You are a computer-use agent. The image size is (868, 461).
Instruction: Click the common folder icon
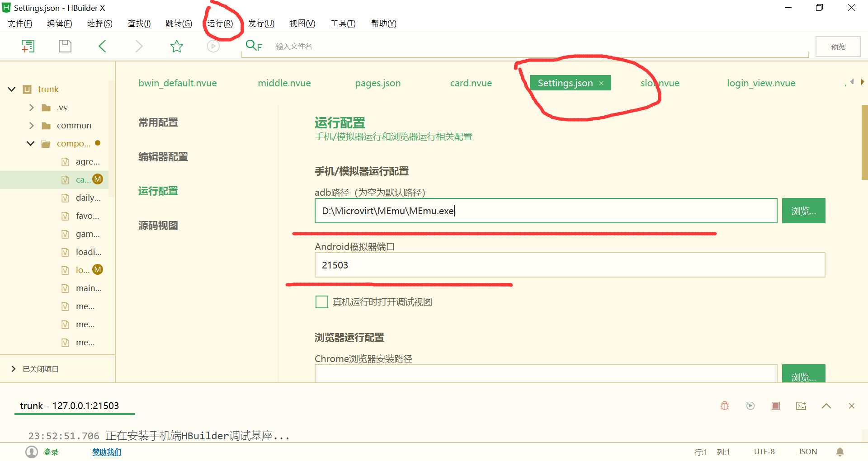[46, 126]
